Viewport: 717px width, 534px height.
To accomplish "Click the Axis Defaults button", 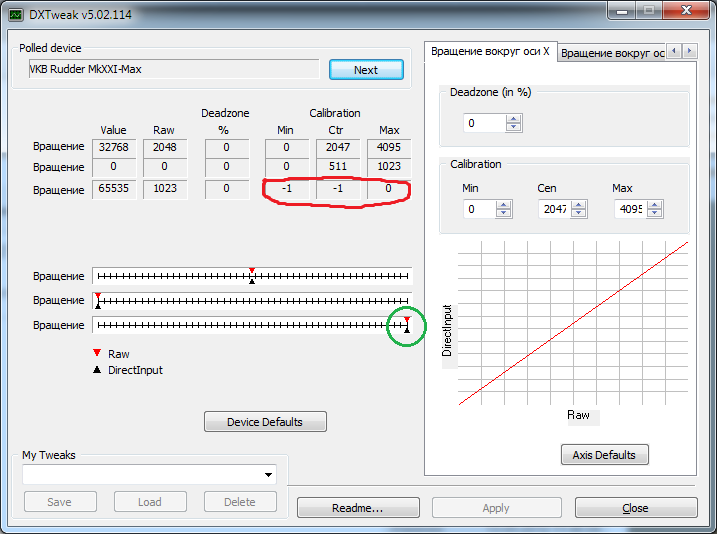I will (605, 455).
